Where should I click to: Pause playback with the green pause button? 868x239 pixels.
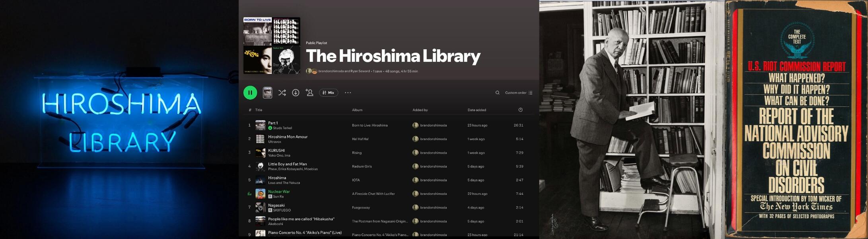point(250,92)
